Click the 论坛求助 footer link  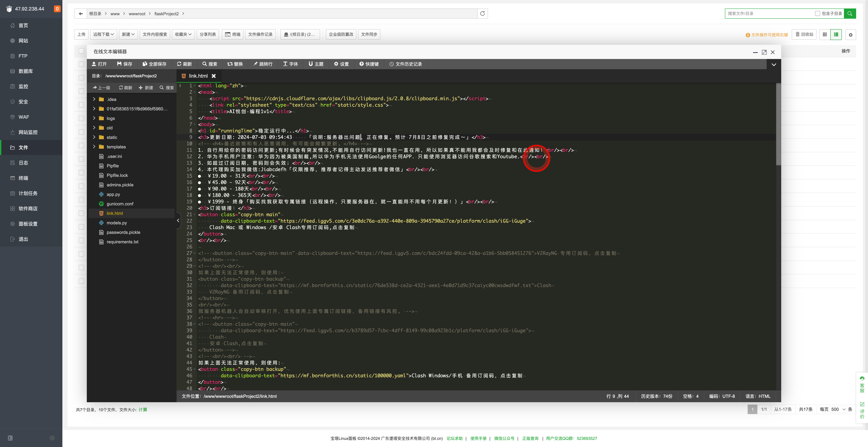point(455,439)
